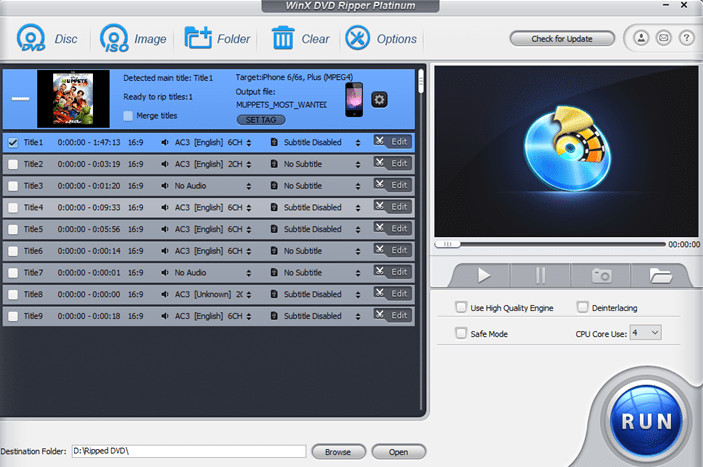The height and width of the screenshot is (467, 703).
Task: Check the Title4 checkbox
Action: pyautogui.click(x=13, y=208)
